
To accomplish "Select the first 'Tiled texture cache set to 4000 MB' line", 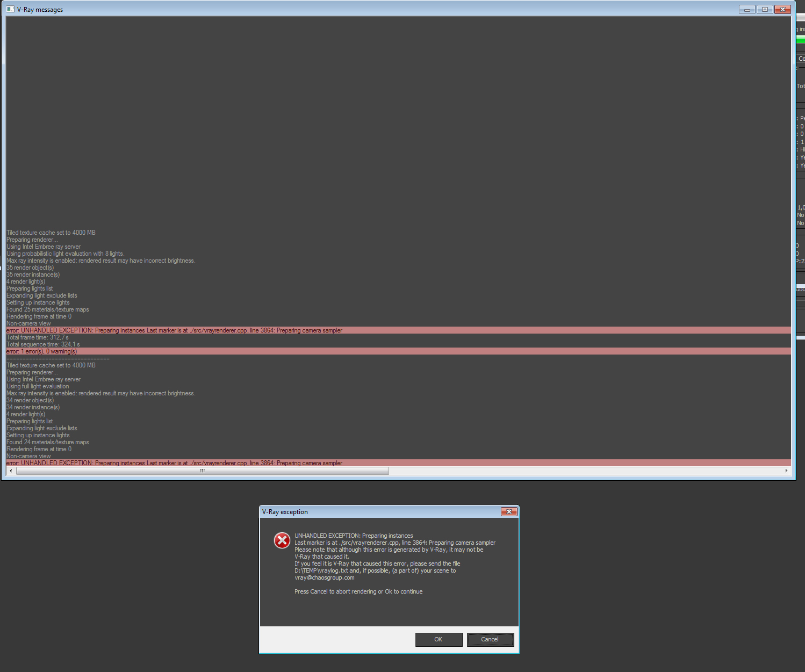I will click(51, 233).
